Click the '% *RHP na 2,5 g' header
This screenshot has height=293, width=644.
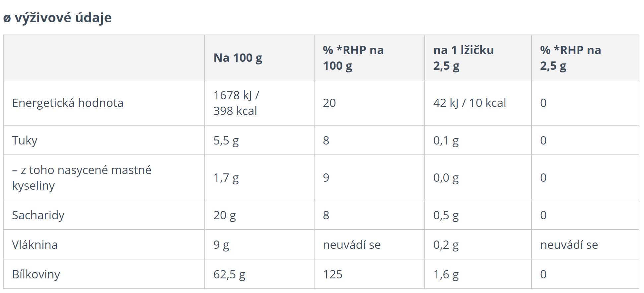[570, 58]
